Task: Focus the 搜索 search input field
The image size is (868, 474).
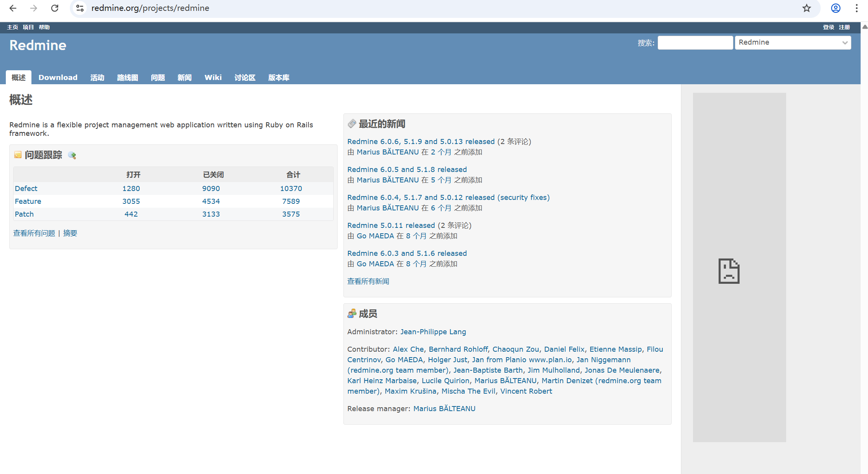Action: pyautogui.click(x=695, y=42)
